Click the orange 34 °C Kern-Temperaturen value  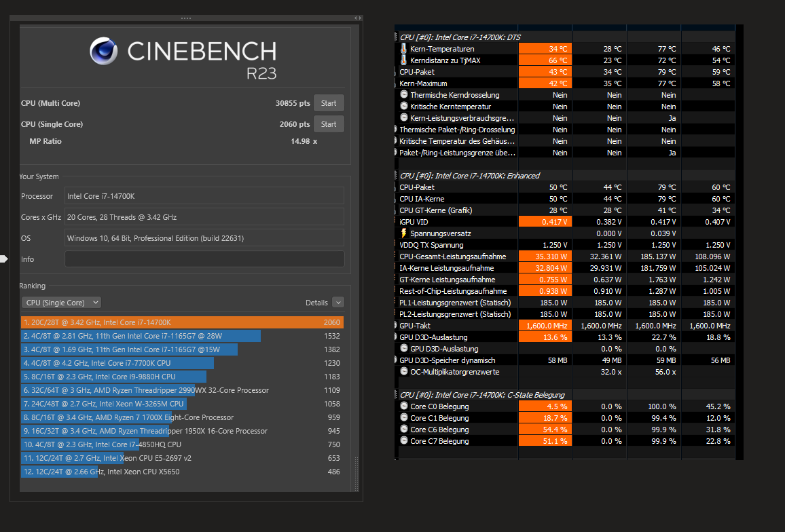click(545, 49)
